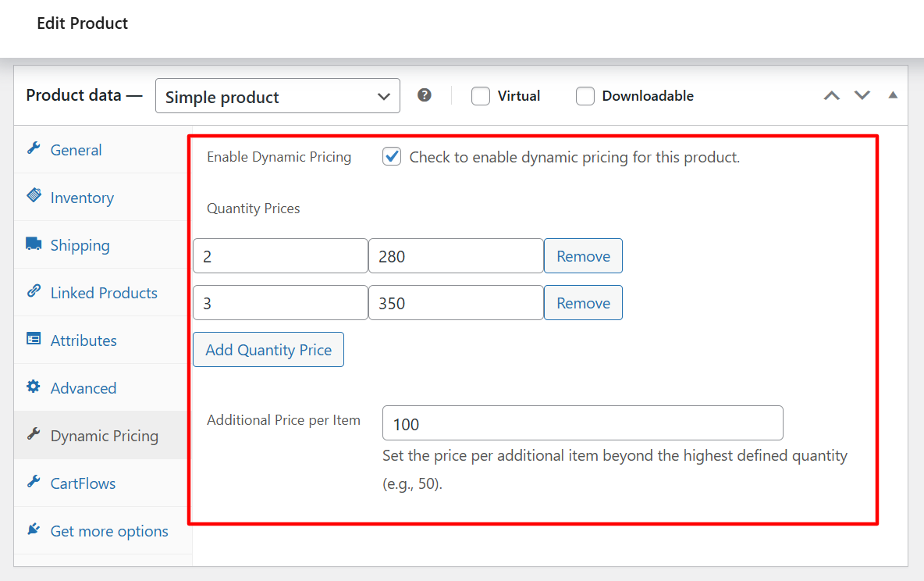The width and height of the screenshot is (924, 581).
Task: Open the Simple product type dropdown
Action: (x=278, y=96)
